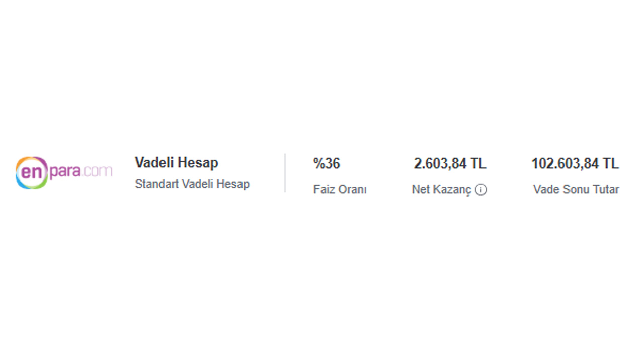Click "TL" in the 102.603,84 amount
This screenshot has height=362, width=644.
point(611,164)
